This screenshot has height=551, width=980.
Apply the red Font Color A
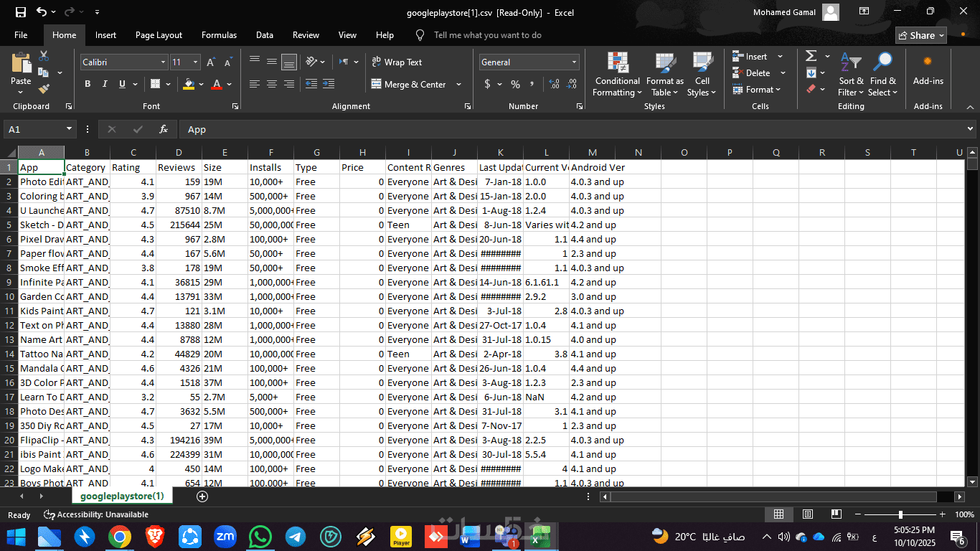coord(217,84)
